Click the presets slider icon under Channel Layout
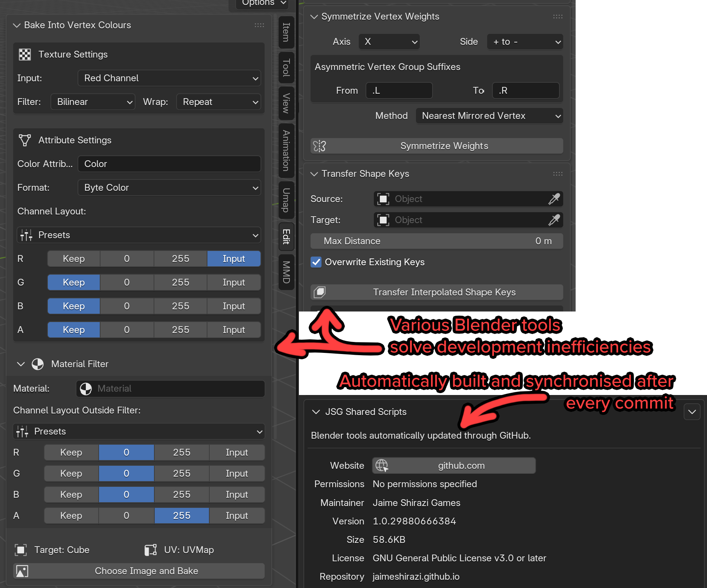Viewport: 707px width, 588px height. tap(26, 235)
